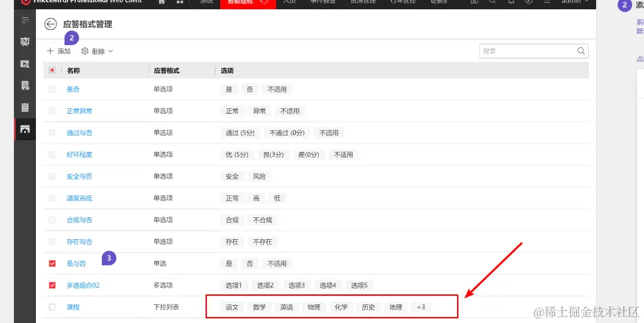Open the 好坏程度 format link

(x=79, y=154)
